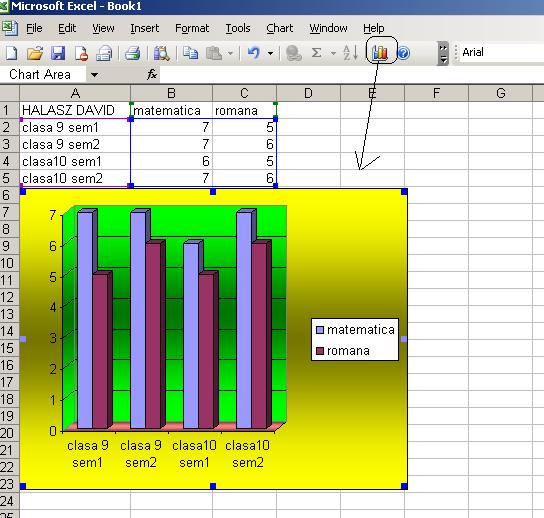Click the value axis label 7
The image size is (544, 518).
point(53,215)
